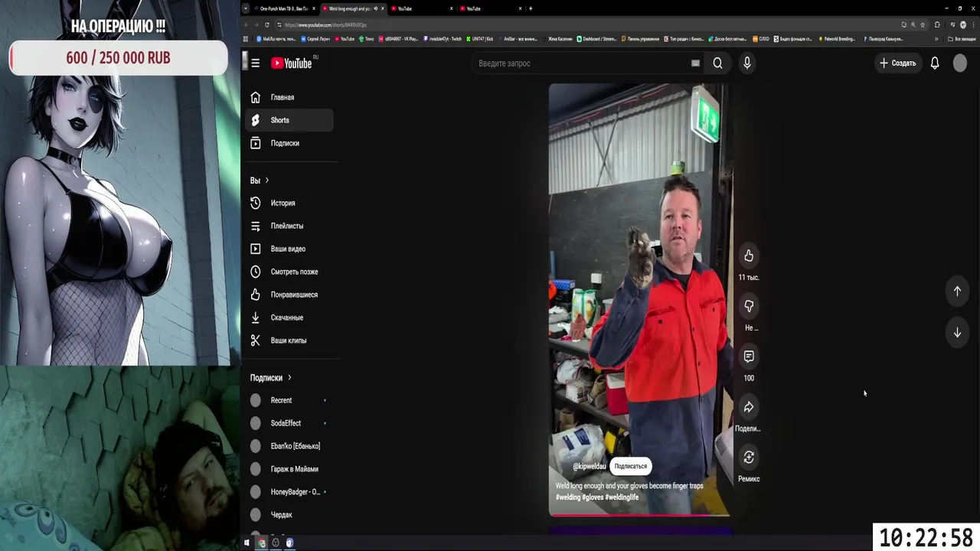Show more bookmarks via double chevron
The image size is (980, 551).
click(x=936, y=38)
